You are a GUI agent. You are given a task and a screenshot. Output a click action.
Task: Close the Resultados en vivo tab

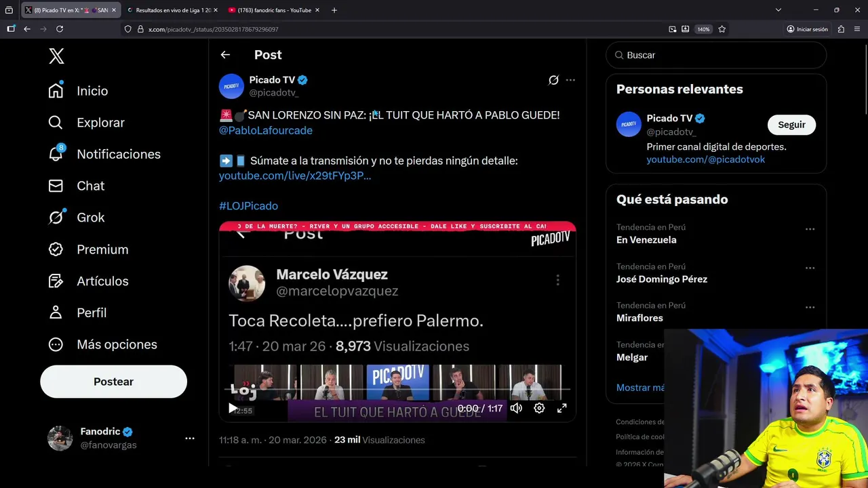pos(216,10)
